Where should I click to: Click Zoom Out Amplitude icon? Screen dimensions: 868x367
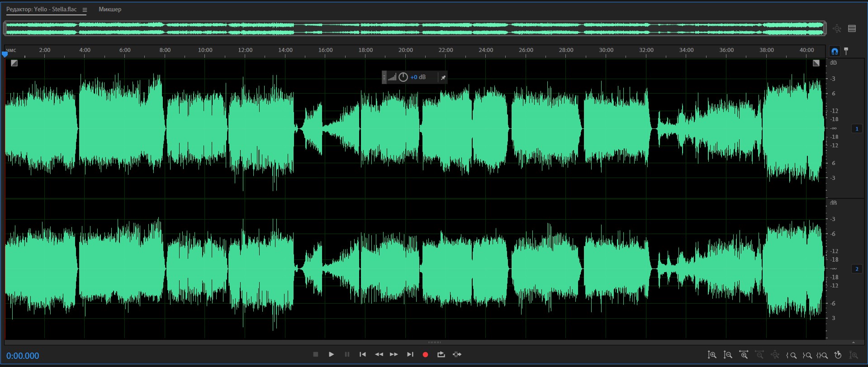point(728,355)
